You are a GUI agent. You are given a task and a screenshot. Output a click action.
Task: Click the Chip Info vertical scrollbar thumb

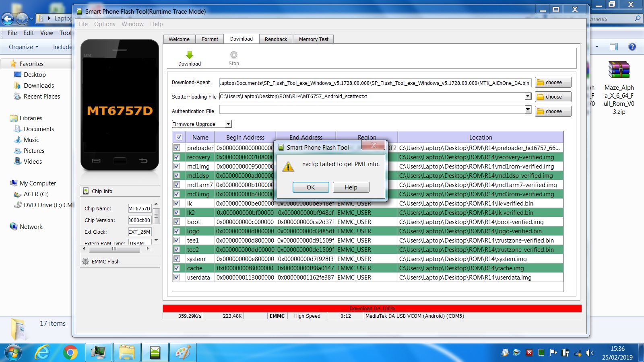[x=156, y=216]
